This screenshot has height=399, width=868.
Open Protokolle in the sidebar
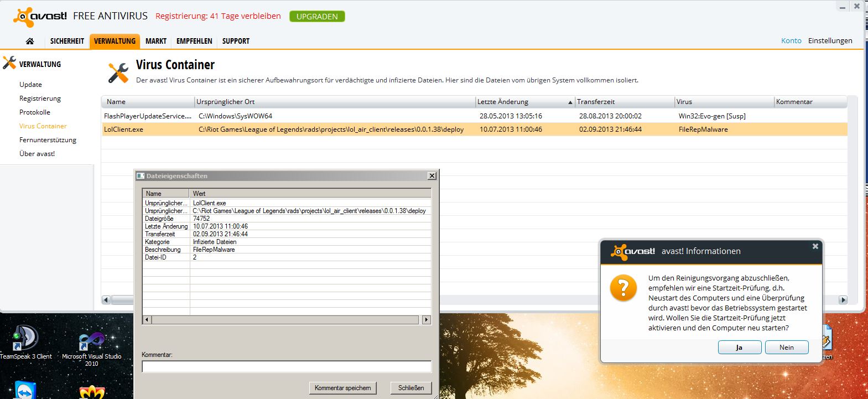(34, 112)
